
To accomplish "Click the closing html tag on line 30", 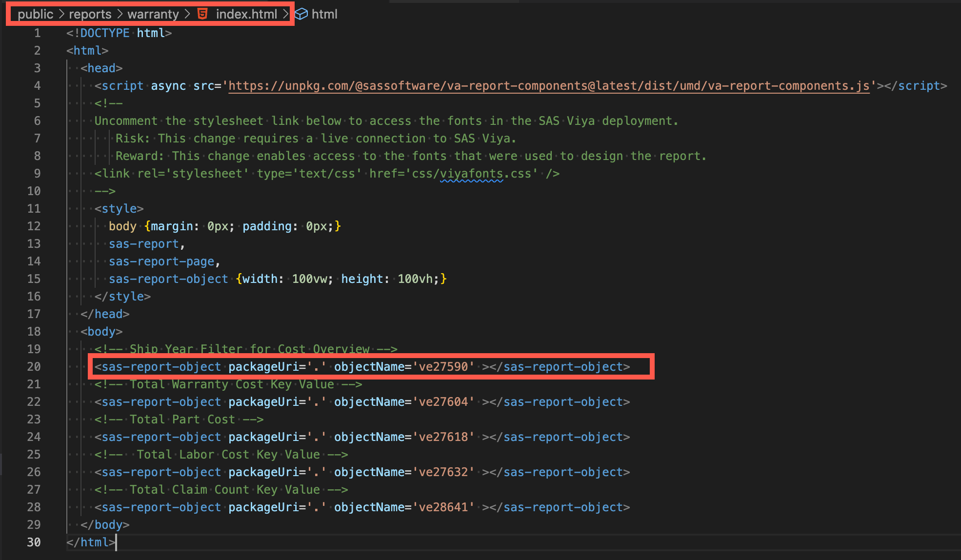I will [91, 542].
